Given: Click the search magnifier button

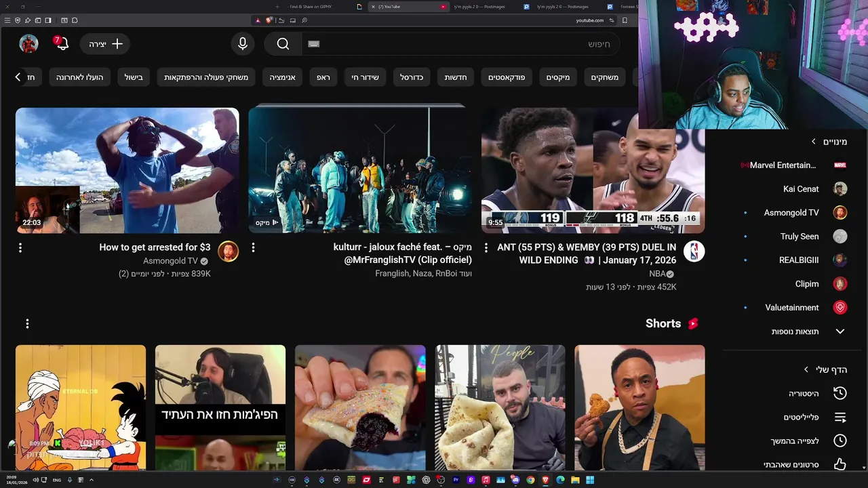Looking at the screenshot, I should pos(283,44).
